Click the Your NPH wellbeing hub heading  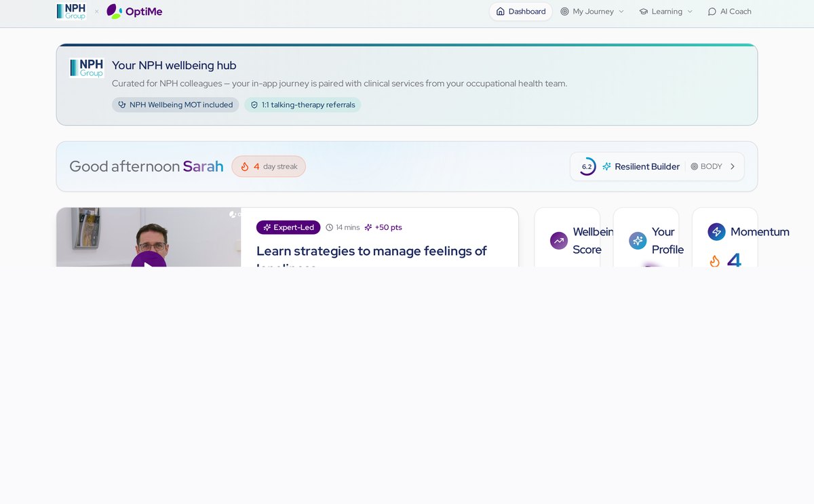(174, 65)
